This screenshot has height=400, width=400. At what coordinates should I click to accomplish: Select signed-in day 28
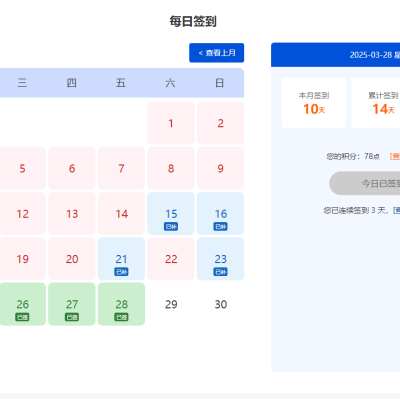[x=121, y=304]
